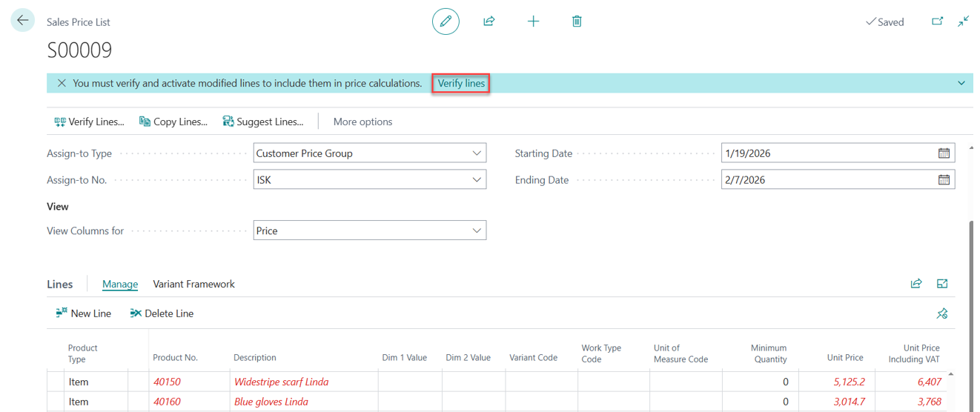Open the Assign-to No. dropdown

pos(477,179)
